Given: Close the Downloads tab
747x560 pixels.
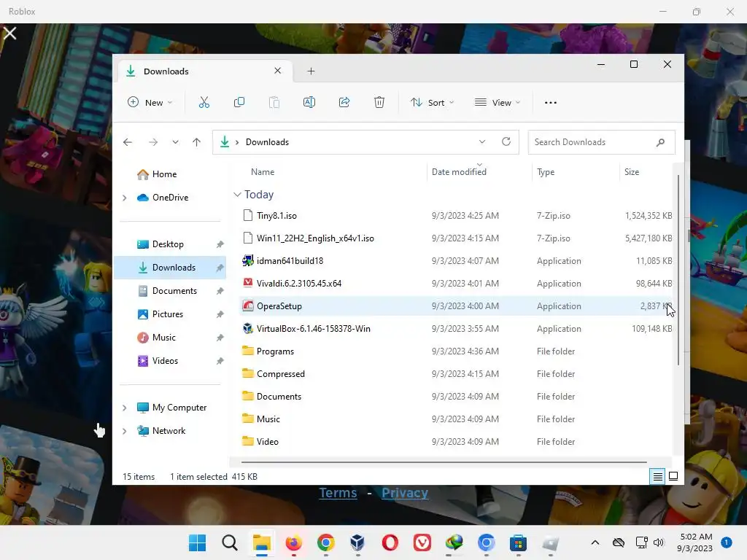Looking at the screenshot, I should (278, 71).
